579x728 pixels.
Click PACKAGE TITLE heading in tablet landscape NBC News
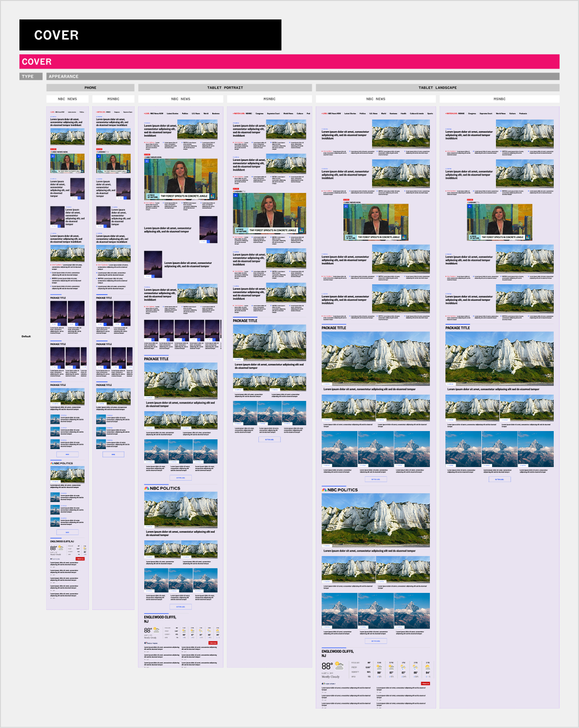tap(334, 328)
